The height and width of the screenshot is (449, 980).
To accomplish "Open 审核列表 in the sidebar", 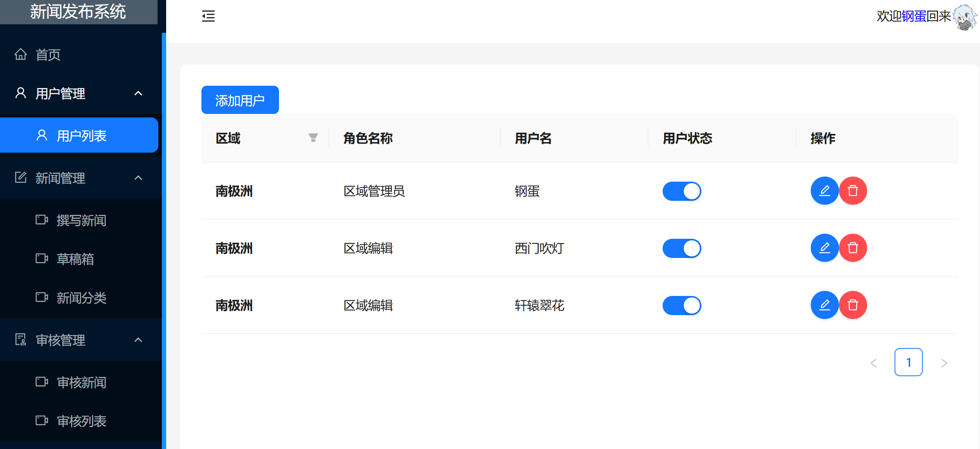I will click(81, 421).
